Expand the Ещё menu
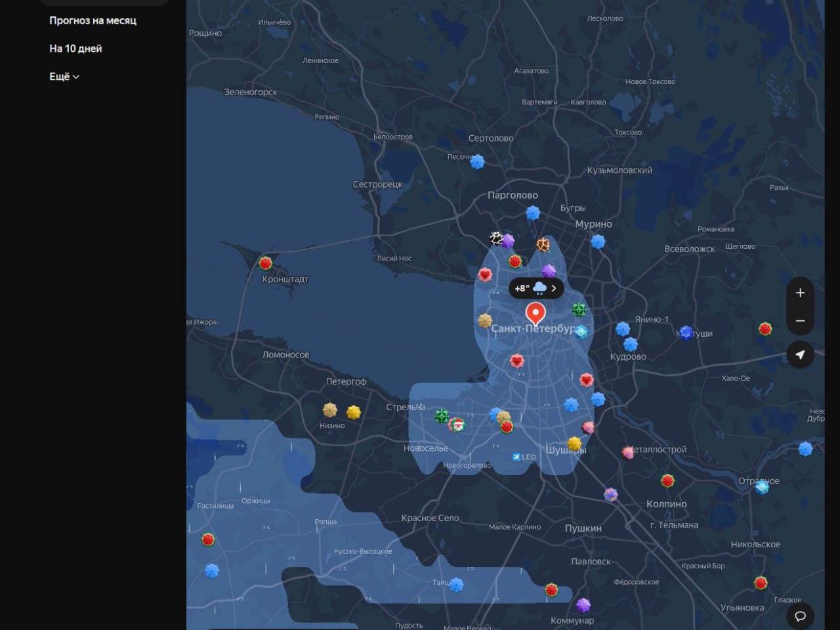This screenshot has width=840, height=630. [64, 77]
